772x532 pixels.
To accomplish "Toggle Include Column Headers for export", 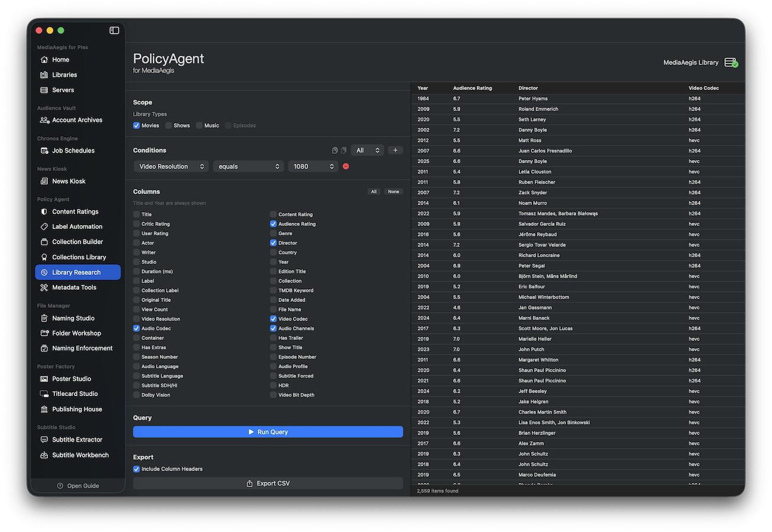I will (137, 469).
